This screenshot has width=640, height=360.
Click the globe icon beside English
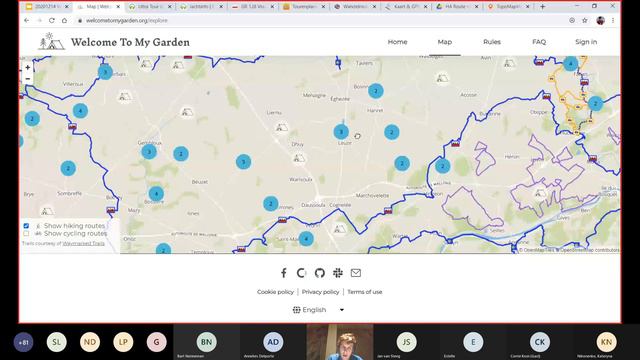coord(296,310)
